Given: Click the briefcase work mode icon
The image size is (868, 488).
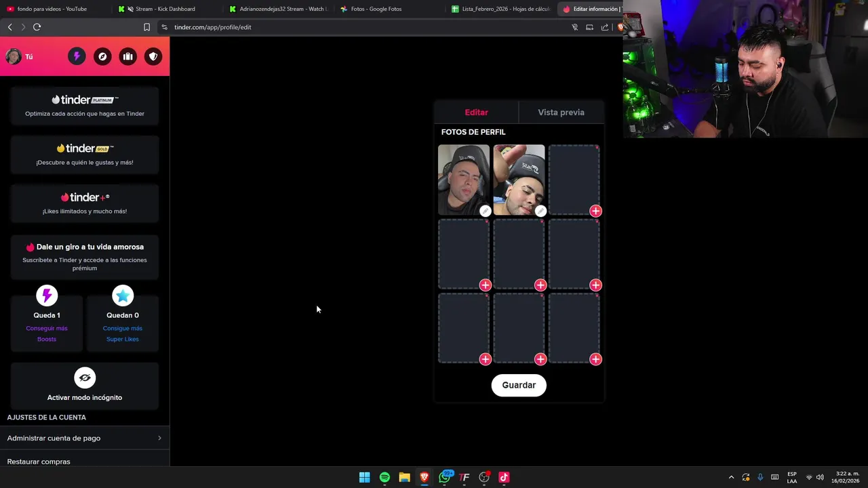Looking at the screenshot, I should (128, 56).
